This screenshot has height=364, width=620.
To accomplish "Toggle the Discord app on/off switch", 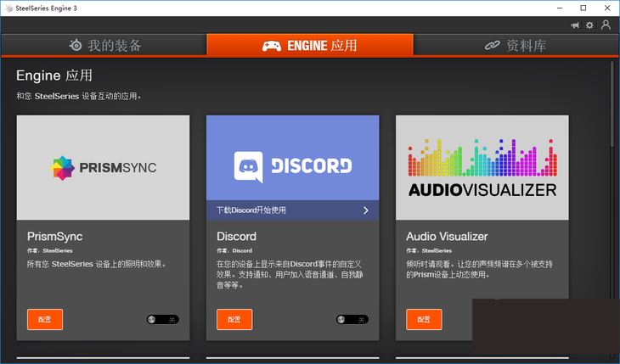I will point(352,319).
